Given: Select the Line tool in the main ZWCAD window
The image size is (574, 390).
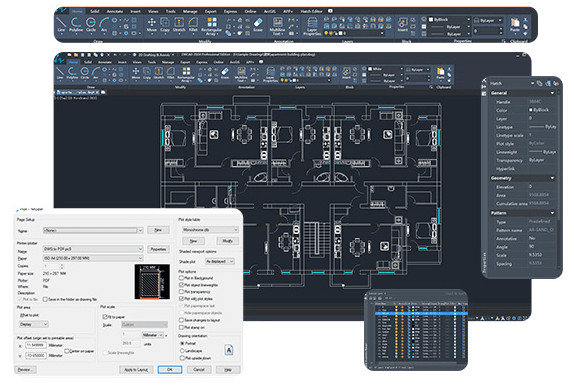Looking at the screenshot, I should coord(60,73).
